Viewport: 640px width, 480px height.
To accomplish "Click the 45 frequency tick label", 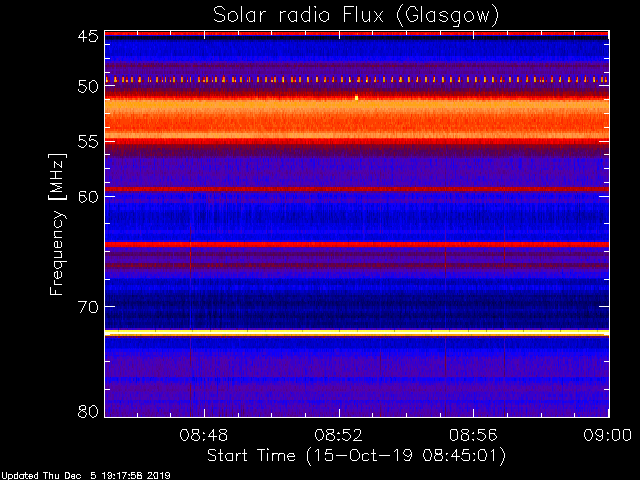I will (88, 37).
